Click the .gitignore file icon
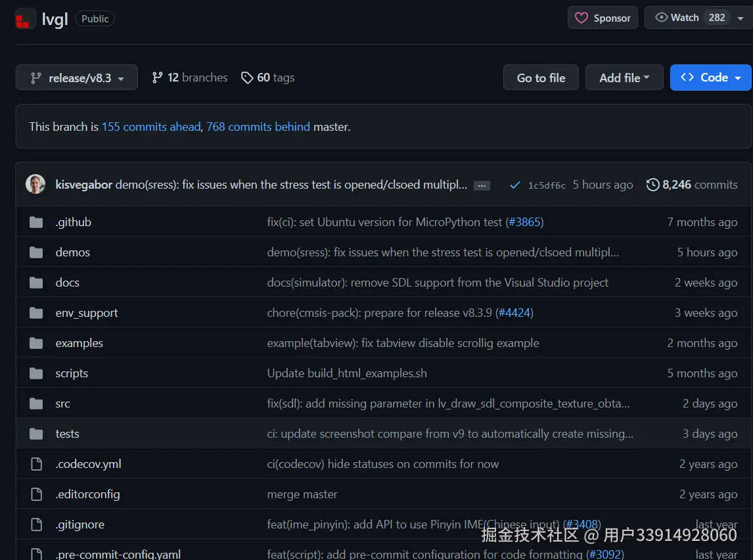 tap(37, 525)
